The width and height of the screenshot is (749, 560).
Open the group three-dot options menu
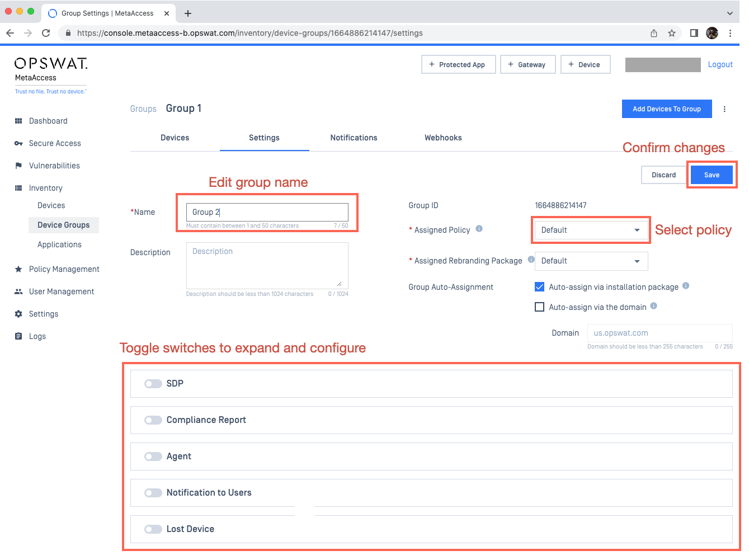(x=724, y=109)
